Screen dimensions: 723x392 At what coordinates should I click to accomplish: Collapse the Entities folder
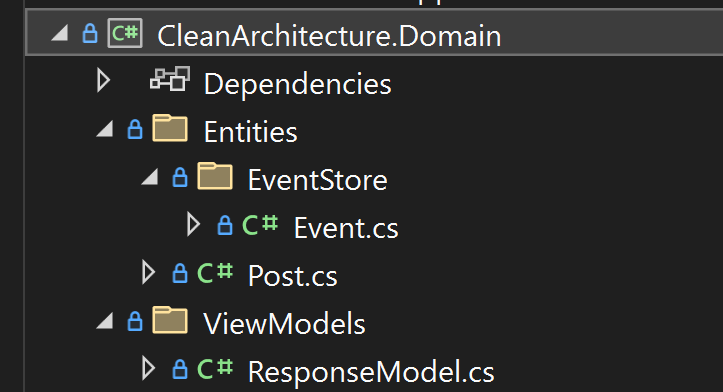[106, 129]
